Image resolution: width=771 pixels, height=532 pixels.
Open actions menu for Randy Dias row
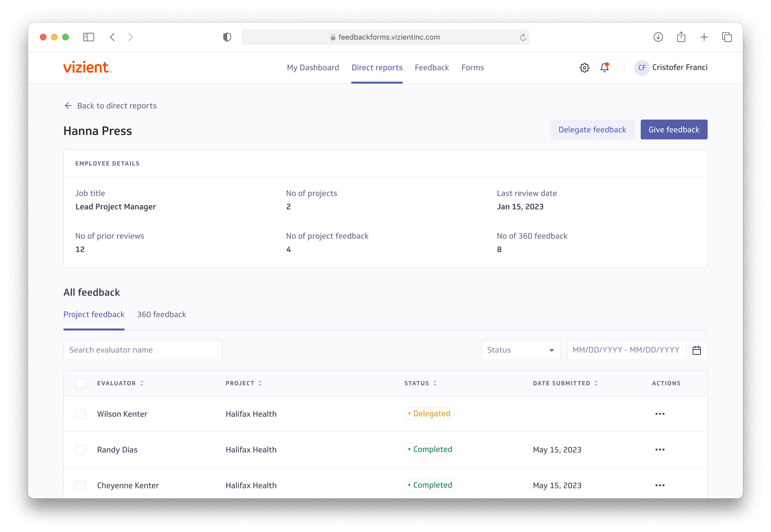click(660, 449)
